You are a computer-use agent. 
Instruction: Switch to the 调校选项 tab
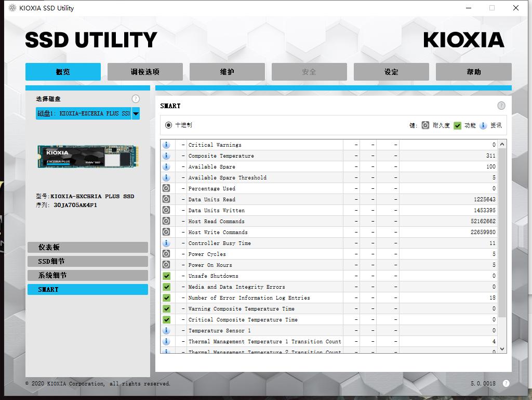[x=145, y=72]
